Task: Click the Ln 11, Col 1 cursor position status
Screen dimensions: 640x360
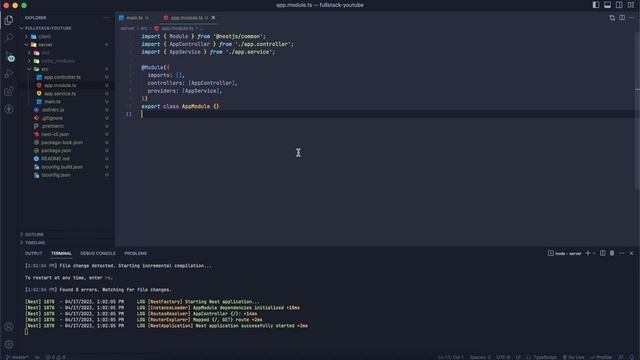Action: [x=451, y=357]
